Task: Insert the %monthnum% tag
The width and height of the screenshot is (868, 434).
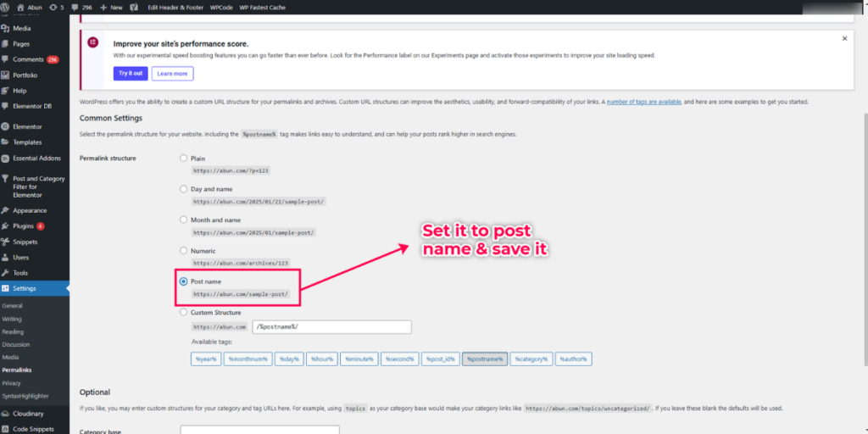Action: coord(248,359)
